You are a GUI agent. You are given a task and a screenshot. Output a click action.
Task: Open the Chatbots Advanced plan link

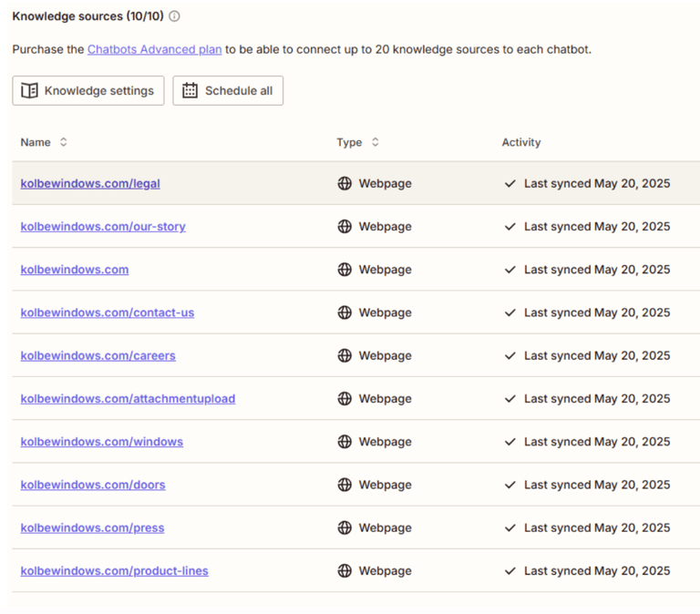(x=154, y=49)
